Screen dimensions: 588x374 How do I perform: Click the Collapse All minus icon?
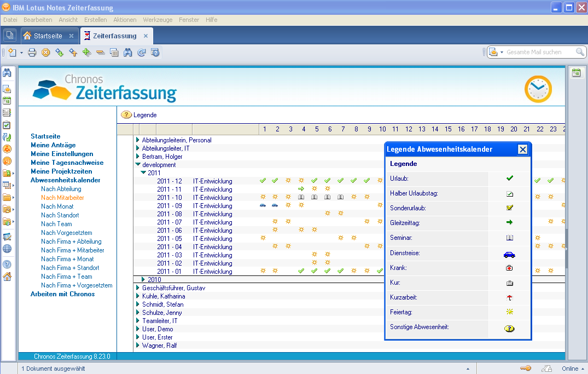[100, 53]
